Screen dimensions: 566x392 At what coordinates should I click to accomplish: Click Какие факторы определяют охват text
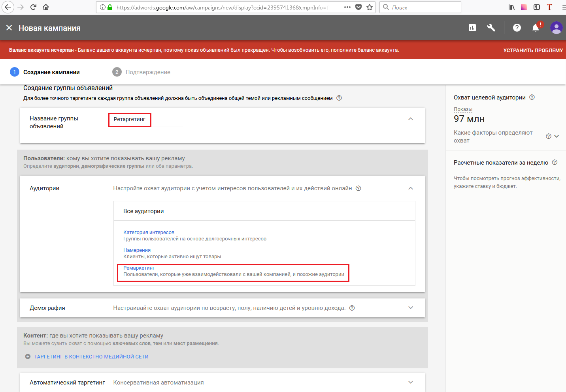point(493,137)
